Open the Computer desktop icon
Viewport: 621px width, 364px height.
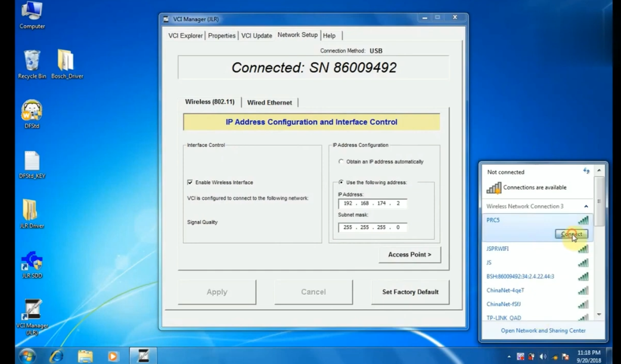coord(32,15)
